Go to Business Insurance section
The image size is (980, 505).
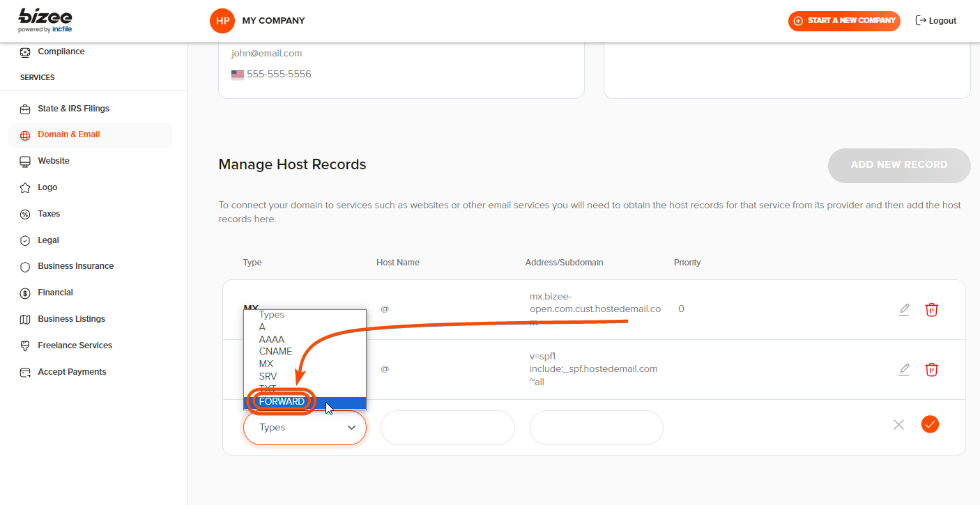(75, 266)
